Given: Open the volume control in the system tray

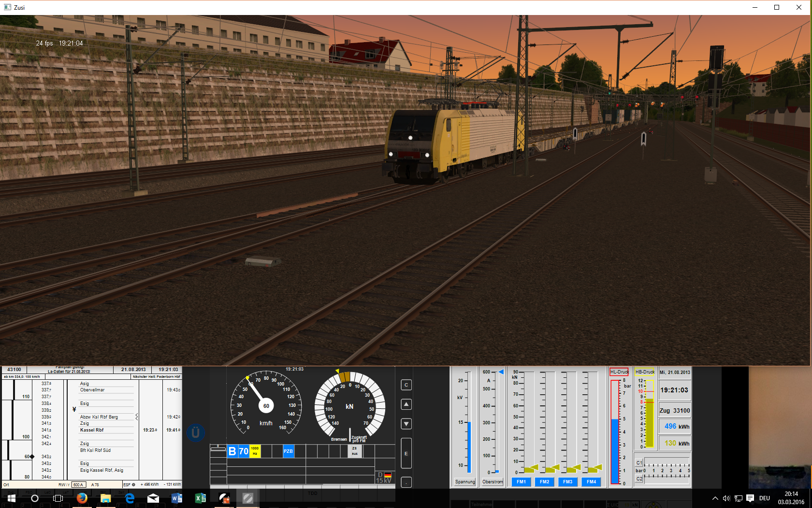Looking at the screenshot, I should [726, 498].
